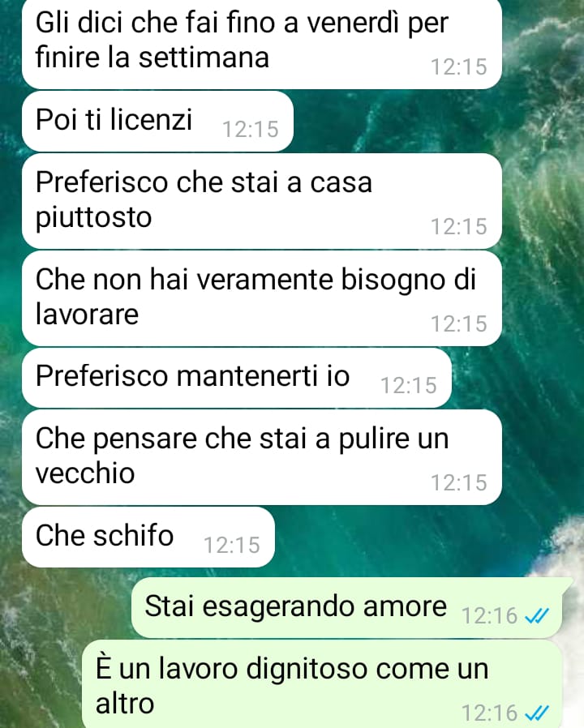Tap the 12:15 timestamp of 'Preferisco mantenerti io'
This screenshot has width=584, height=728.
coord(408,386)
